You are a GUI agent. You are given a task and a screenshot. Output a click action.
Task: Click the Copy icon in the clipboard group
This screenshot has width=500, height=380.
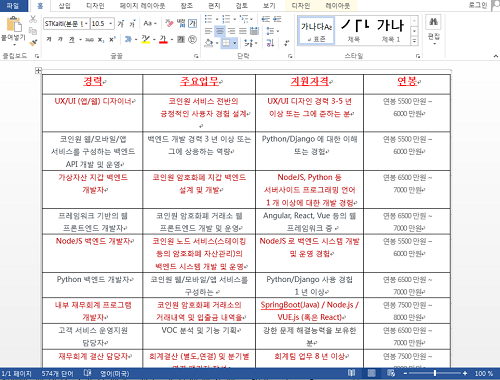33,31
